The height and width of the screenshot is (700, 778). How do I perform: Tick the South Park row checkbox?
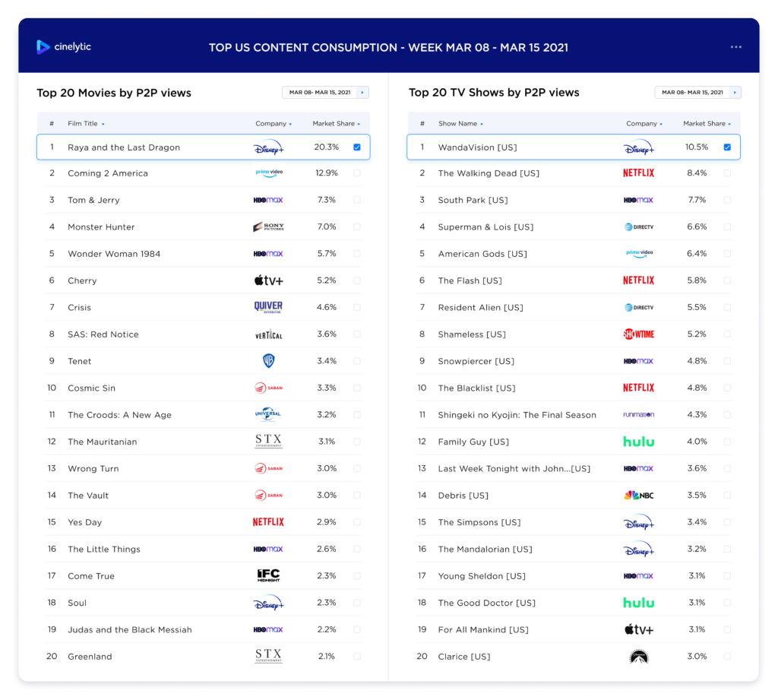tap(727, 200)
